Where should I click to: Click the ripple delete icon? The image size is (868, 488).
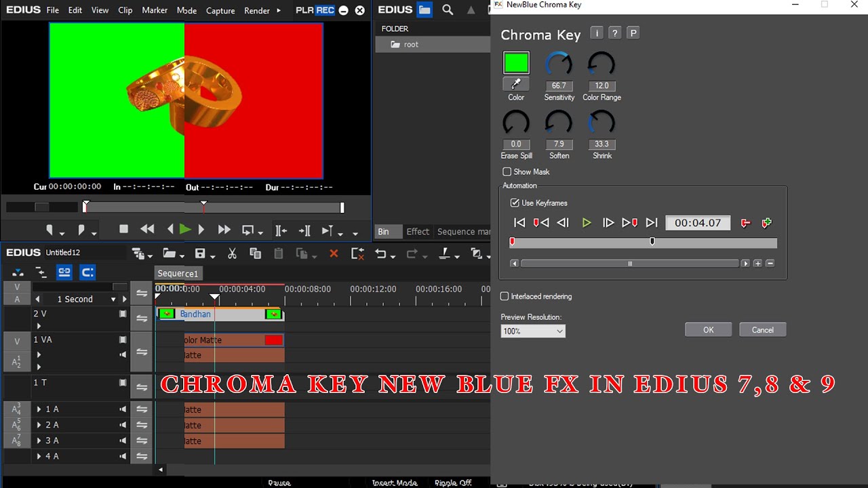pyautogui.click(x=357, y=253)
